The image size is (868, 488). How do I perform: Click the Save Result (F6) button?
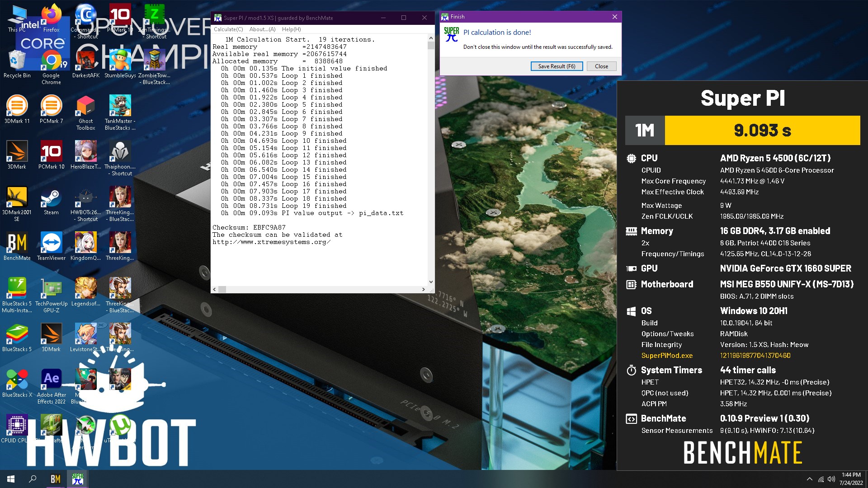pyautogui.click(x=557, y=66)
